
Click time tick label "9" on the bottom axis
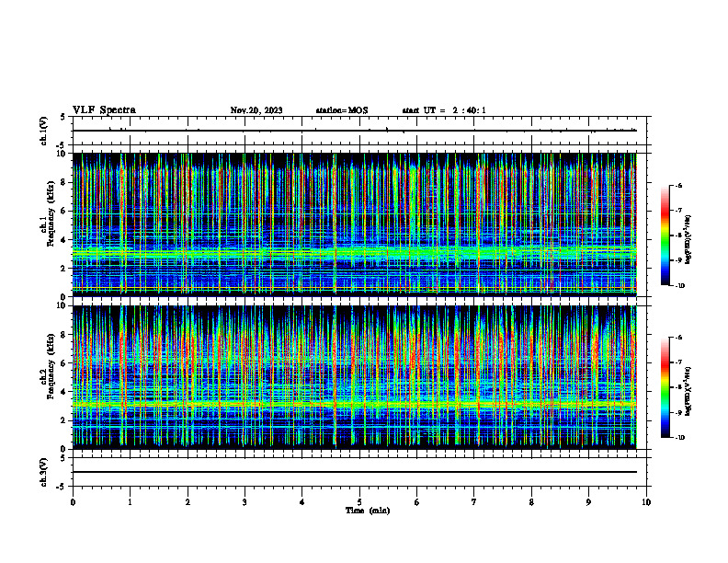click(588, 502)
